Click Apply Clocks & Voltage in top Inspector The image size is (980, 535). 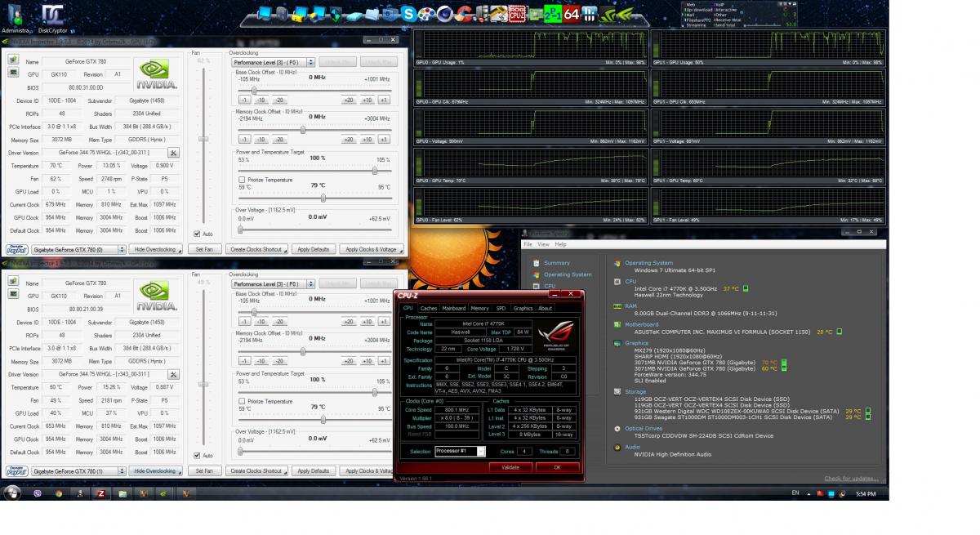pyautogui.click(x=370, y=249)
